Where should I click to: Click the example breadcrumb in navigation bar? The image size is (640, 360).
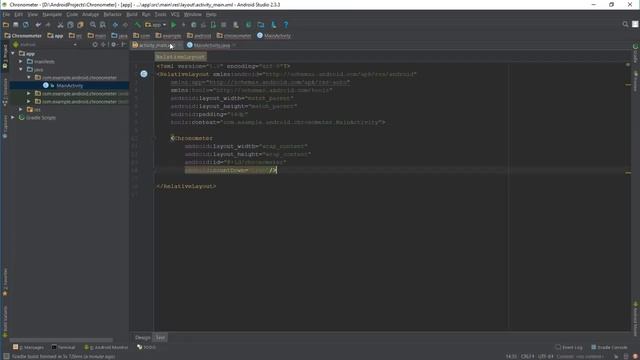click(168, 36)
